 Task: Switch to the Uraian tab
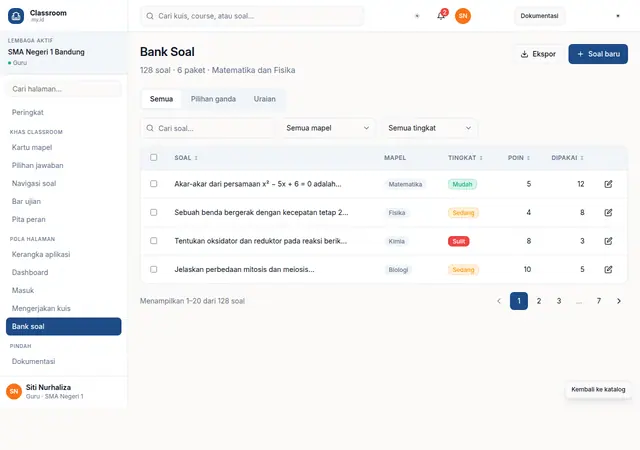pyautogui.click(x=264, y=99)
